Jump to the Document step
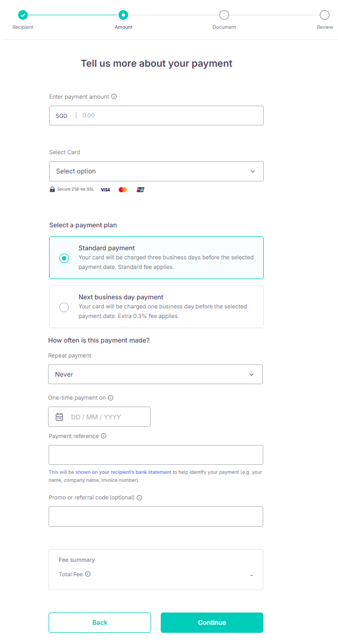 (x=224, y=15)
